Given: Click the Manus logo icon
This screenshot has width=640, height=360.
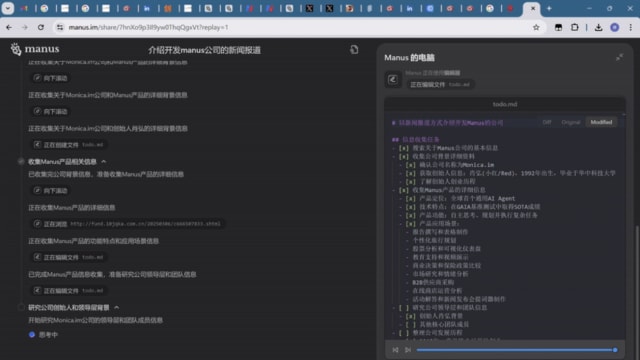Looking at the screenshot, I should click(x=16, y=49).
